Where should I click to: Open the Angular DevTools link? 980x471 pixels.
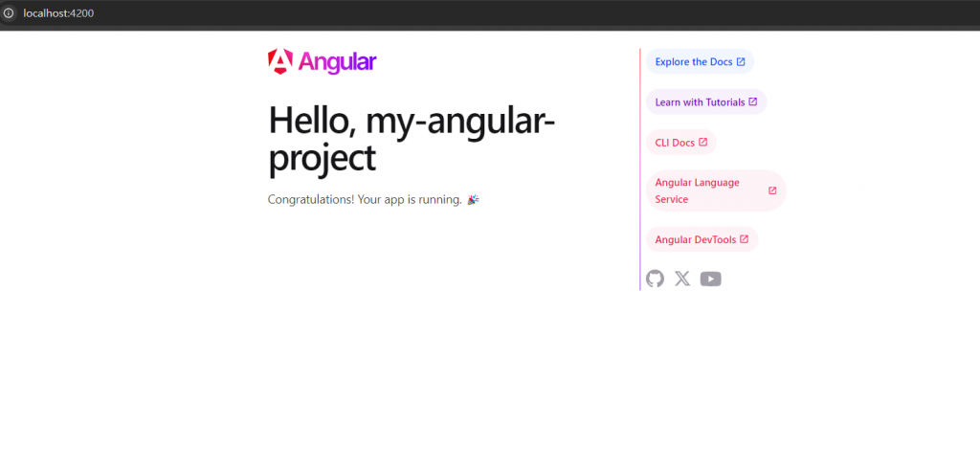pos(702,239)
